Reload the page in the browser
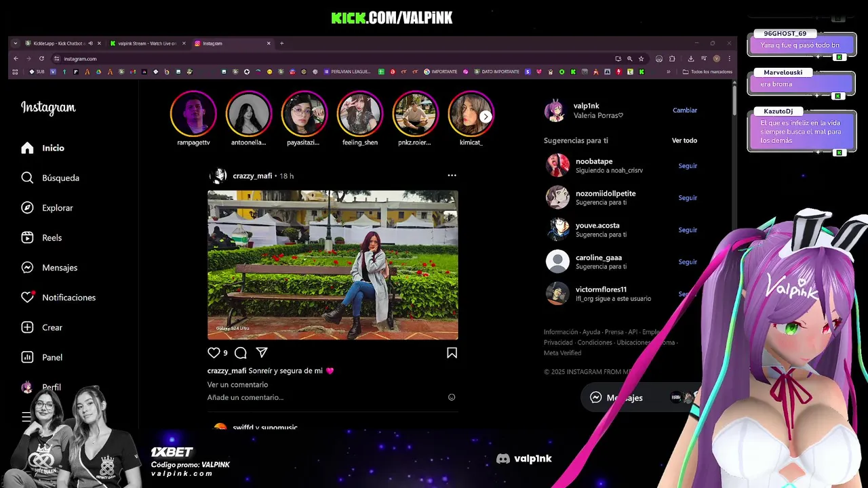The image size is (868, 488). [x=41, y=58]
